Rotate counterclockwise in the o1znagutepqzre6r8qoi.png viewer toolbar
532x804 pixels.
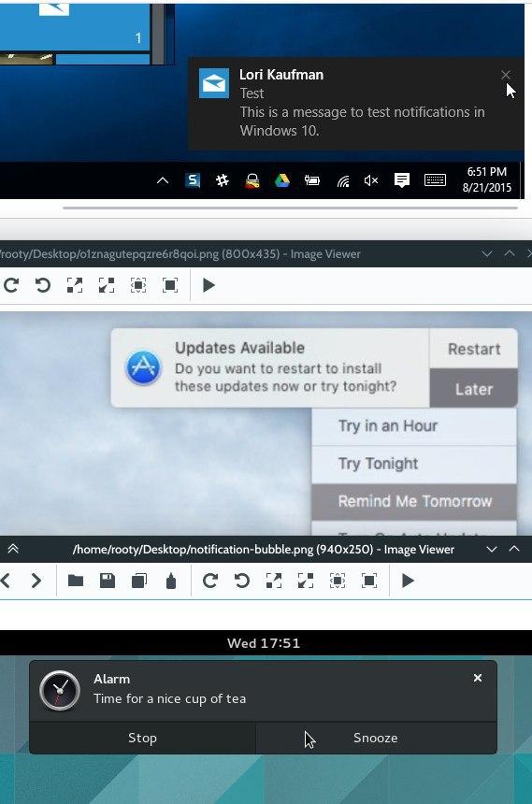click(x=43, y=285)
